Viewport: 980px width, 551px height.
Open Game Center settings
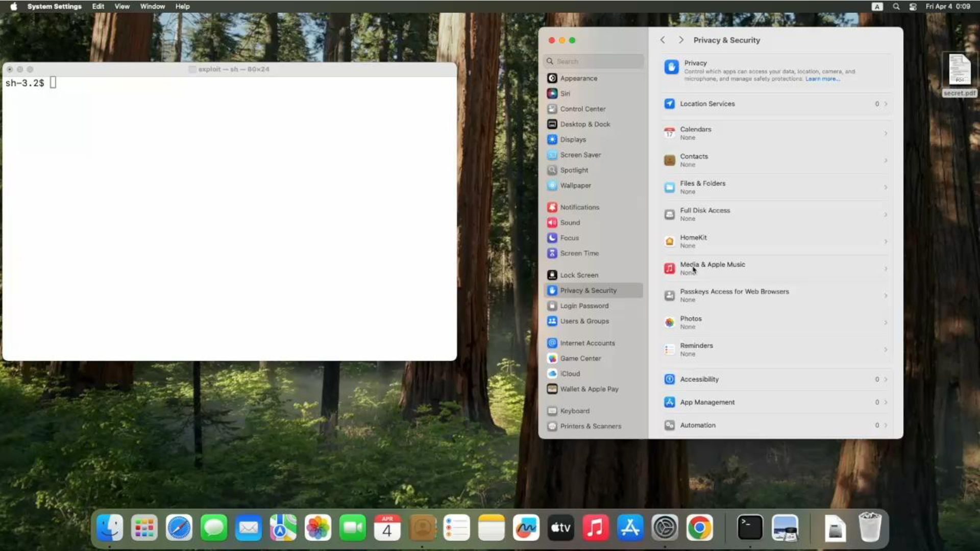(594, 358)
